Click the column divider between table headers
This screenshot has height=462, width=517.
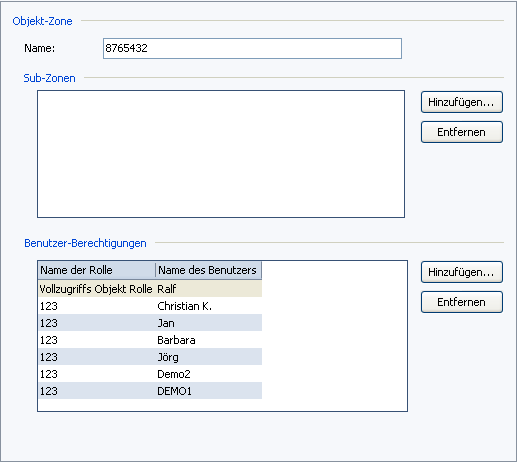pyautogui.click(x=155, y=270)
